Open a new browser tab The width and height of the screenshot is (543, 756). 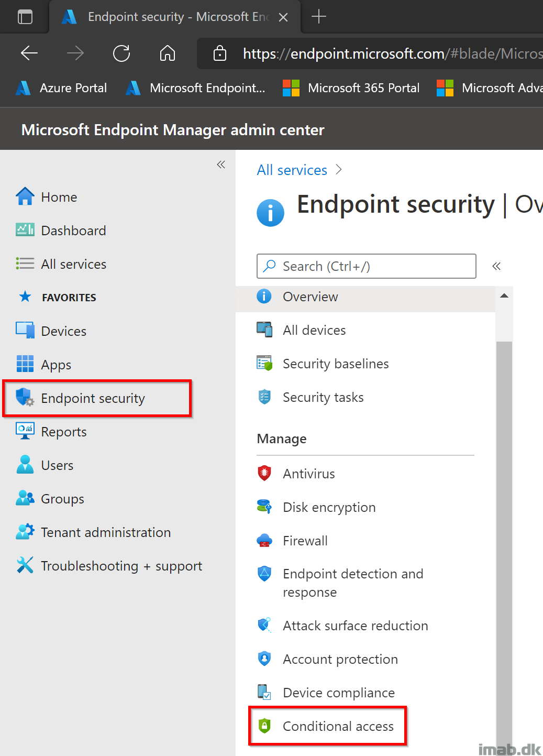[x=319, y=17]
